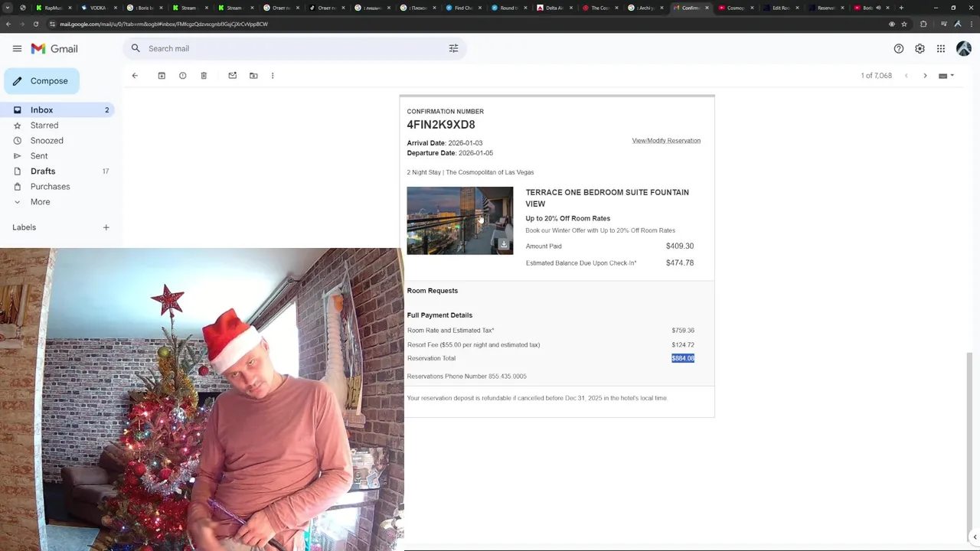980x551 pixels.
Task: Open Drafts folder
Action: pos(59,171)
